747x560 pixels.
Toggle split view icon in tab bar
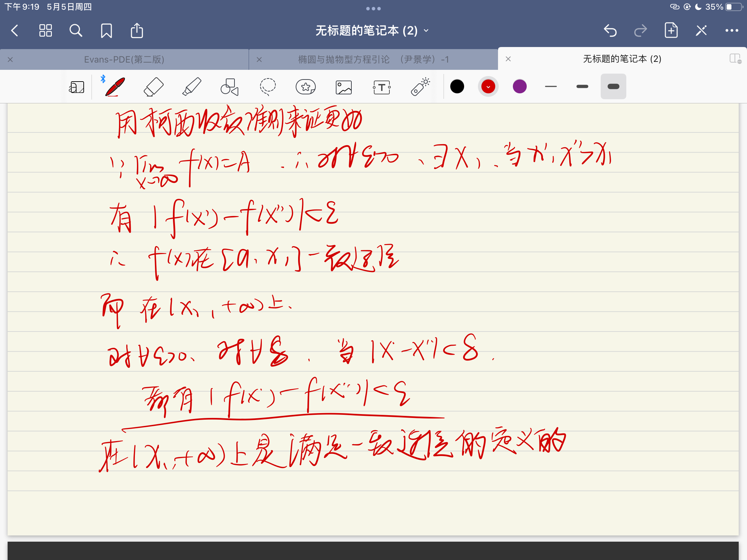tap(735, 59)
